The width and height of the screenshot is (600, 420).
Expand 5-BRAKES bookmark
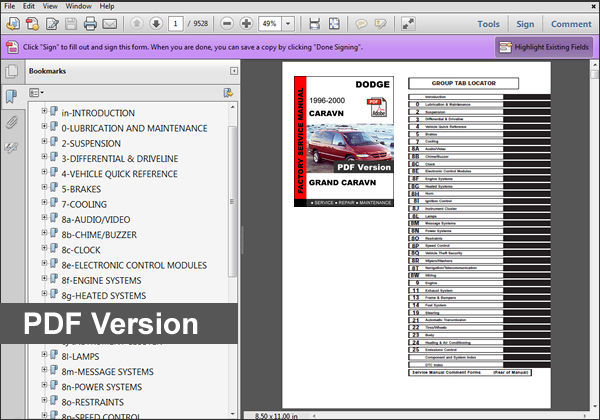click(x=44, y=187)
